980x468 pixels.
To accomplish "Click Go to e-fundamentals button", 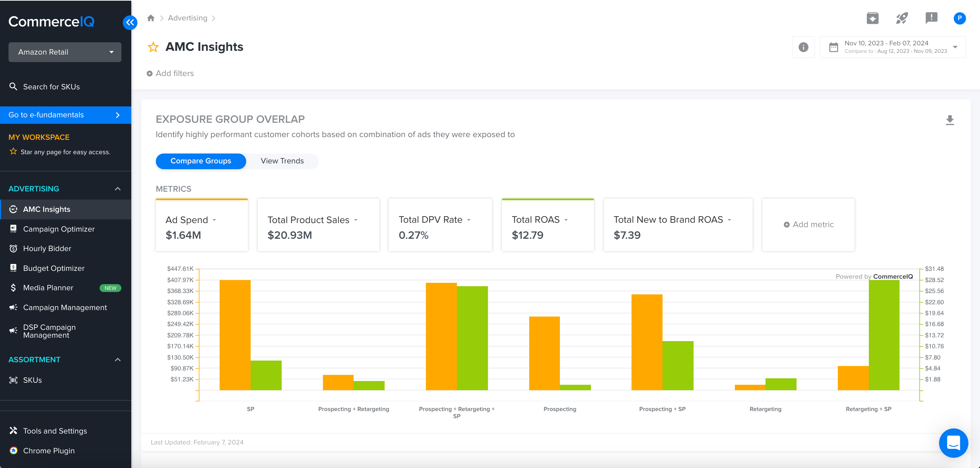I will [65, 115].
